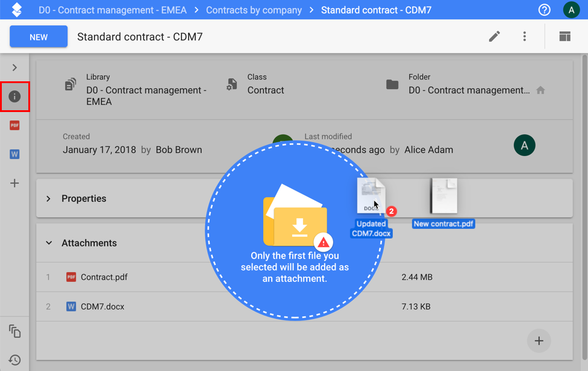The height and width of the screenshot is (371, 588).
Task: Click the D0 - Contract management folder value
Action: tap(469, 90)
